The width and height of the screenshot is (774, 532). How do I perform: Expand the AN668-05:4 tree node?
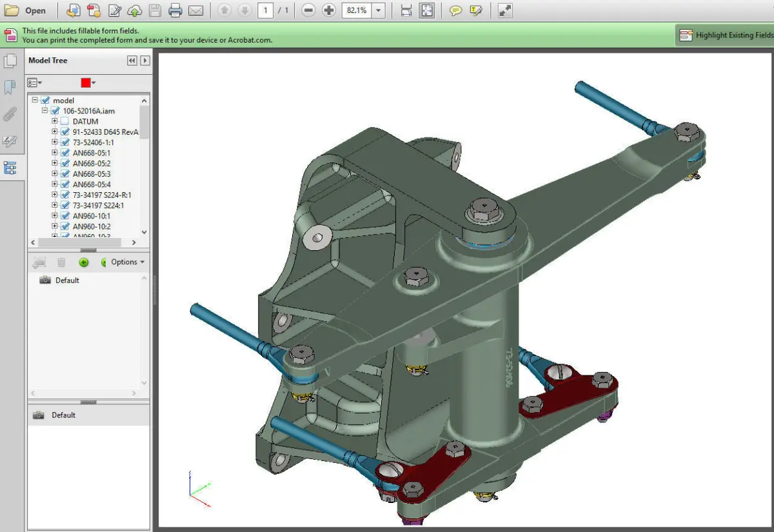55,184
